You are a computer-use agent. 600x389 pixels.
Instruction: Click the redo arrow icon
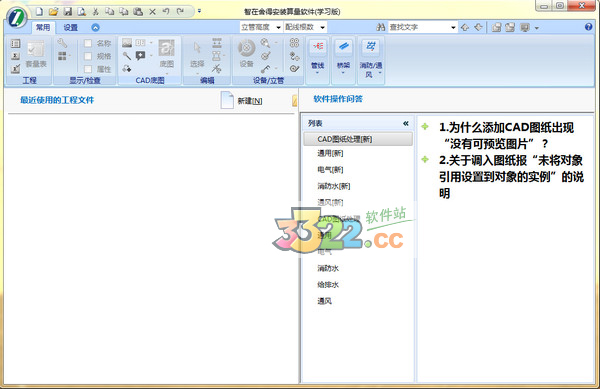tap(180, 11)
